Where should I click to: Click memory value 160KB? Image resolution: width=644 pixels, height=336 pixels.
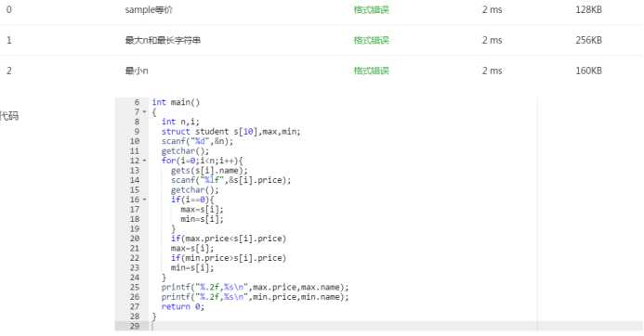coord(588,71)
